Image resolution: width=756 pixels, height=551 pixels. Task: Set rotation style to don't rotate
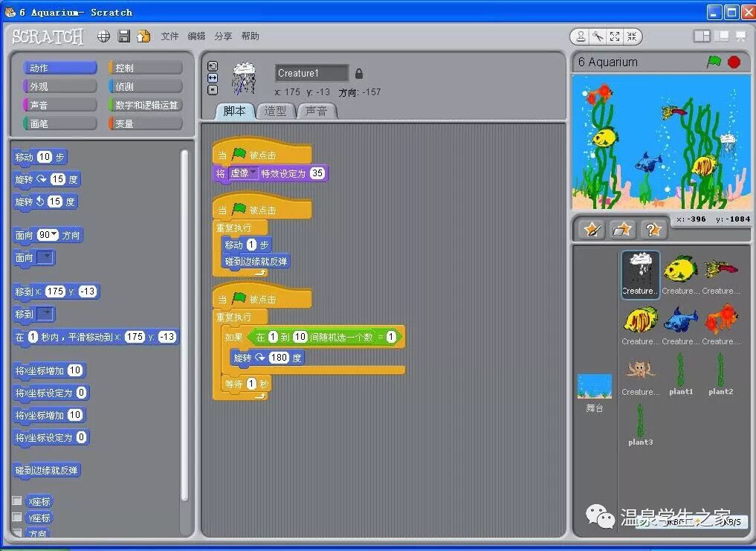(212, 90)
